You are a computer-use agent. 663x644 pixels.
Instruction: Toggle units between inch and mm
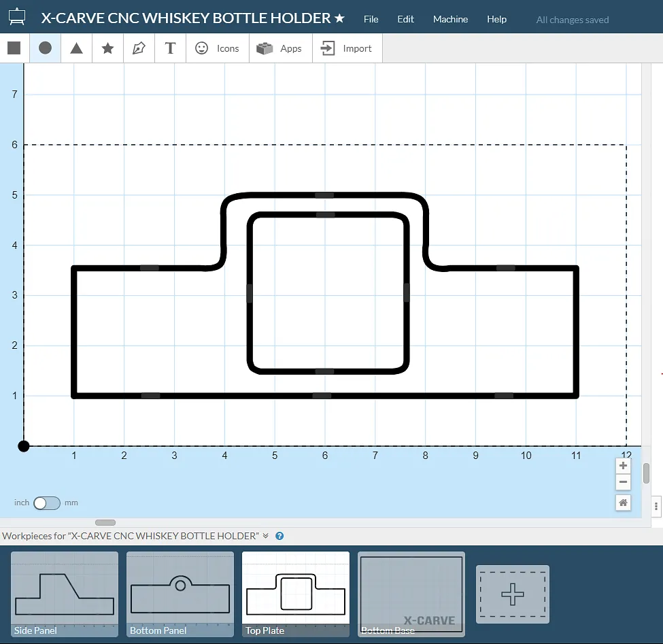pos(47,503)
